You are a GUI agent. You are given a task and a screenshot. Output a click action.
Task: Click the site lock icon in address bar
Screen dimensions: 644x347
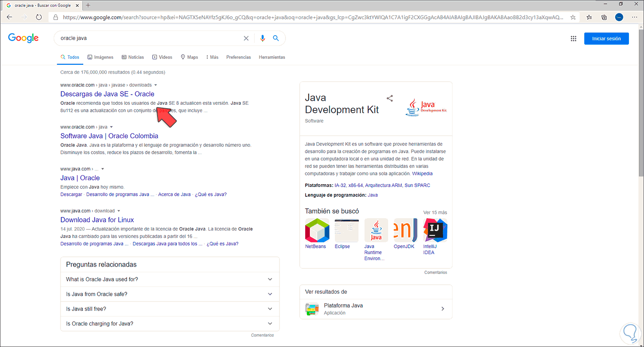[x=55, y=18]
